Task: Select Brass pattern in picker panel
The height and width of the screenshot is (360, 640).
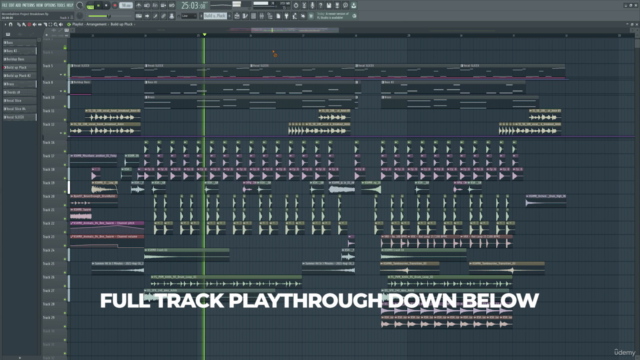Action: (19, 84)
